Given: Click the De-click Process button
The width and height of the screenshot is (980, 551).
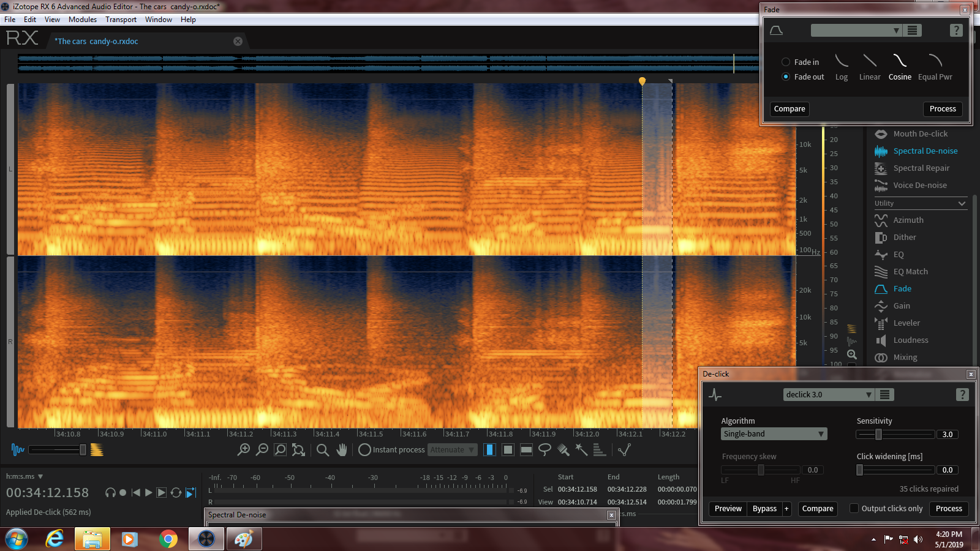Looking at the screenshot, I should click(x=949, y=509).
